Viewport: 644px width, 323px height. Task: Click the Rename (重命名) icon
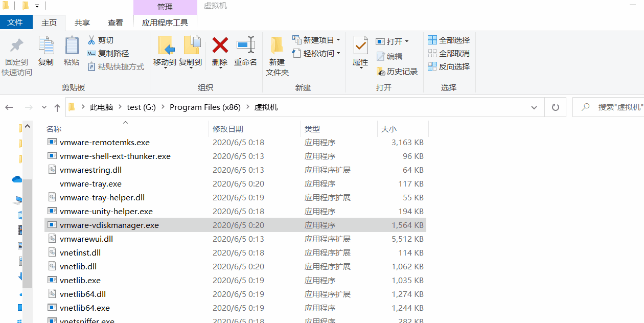pos(245,45)
